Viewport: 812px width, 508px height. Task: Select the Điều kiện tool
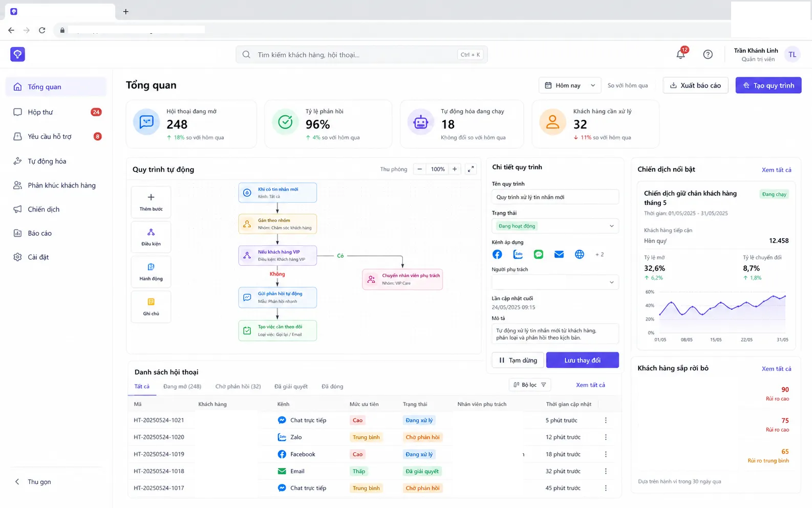pyautogui.click(x=151, y=237)
